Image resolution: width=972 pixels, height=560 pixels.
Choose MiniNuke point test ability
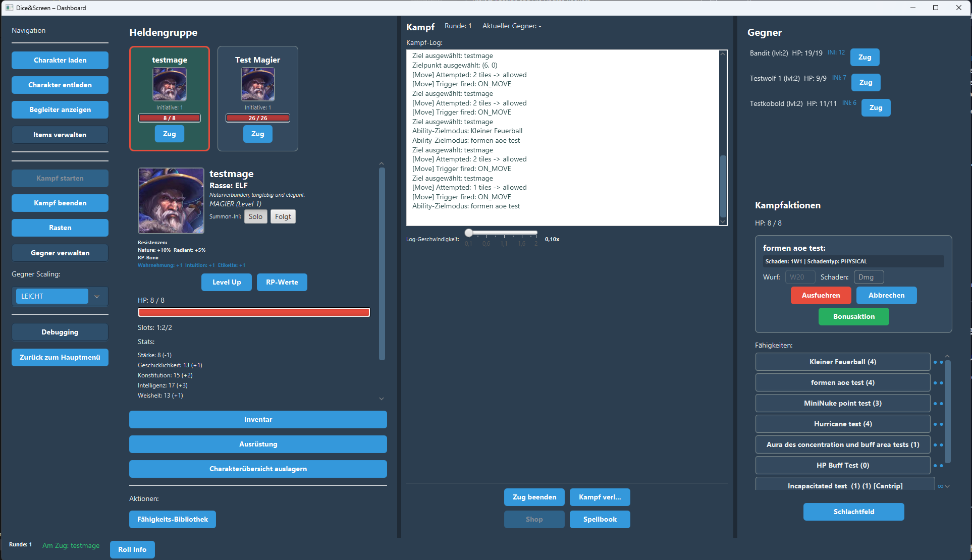click(842, 403)
